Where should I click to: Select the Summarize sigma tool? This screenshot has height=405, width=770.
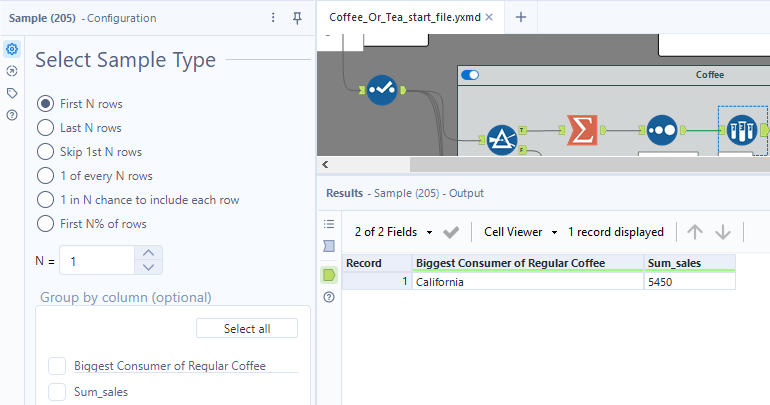(582, 130)
